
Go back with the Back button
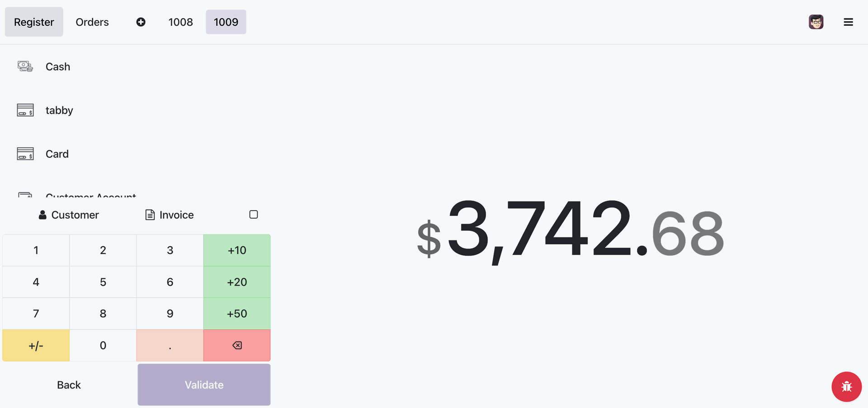(69, 385)
